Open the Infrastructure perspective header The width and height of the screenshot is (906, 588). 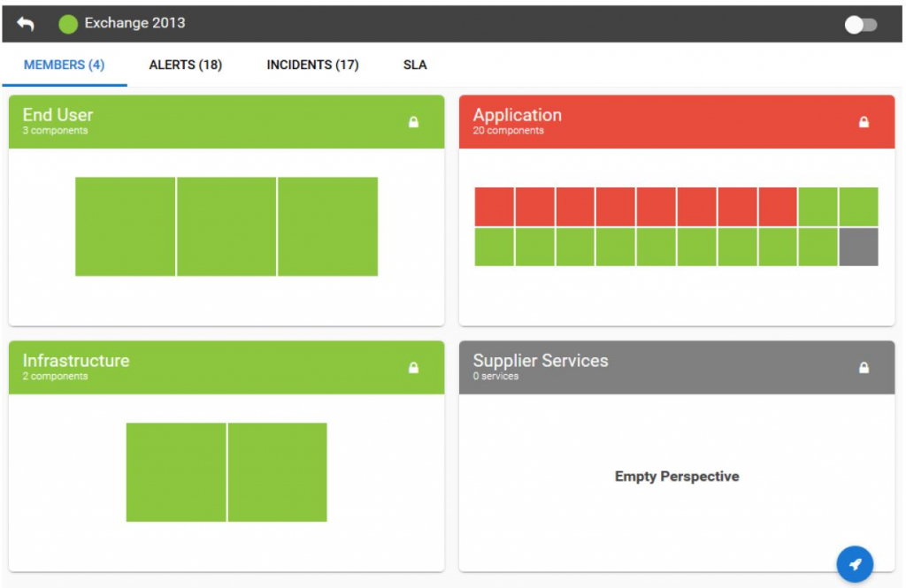pyautogui.click(x=226, y=367)
